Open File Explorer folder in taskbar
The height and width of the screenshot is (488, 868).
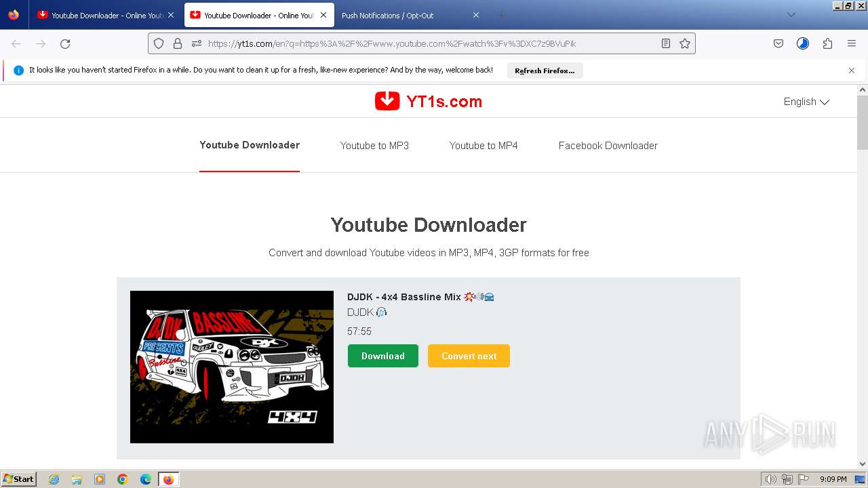[x=77, y=479]
